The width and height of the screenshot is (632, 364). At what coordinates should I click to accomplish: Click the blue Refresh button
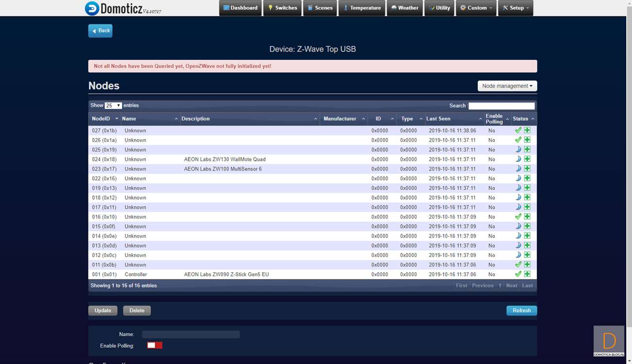point(521,311)
